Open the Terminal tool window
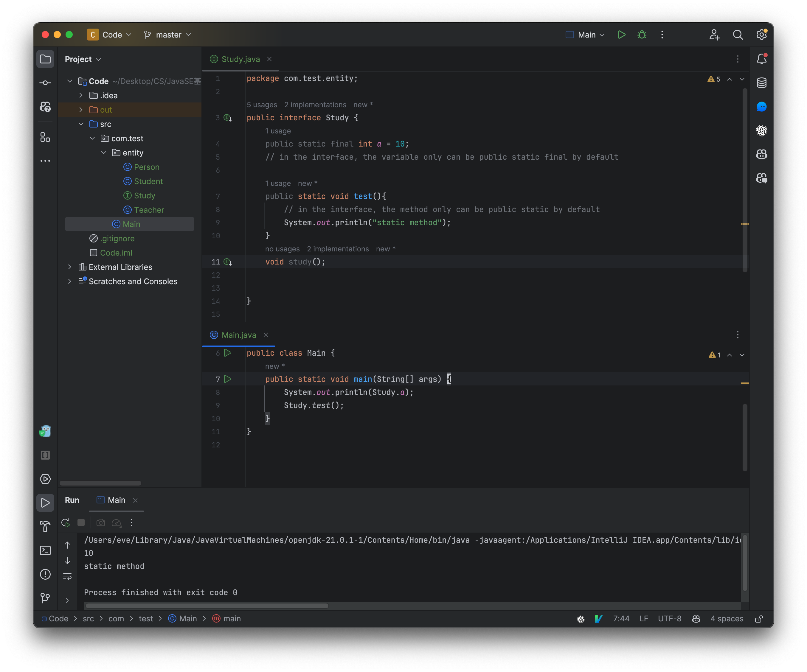Screen dimensions: 807x672 (x=45, y=550)
